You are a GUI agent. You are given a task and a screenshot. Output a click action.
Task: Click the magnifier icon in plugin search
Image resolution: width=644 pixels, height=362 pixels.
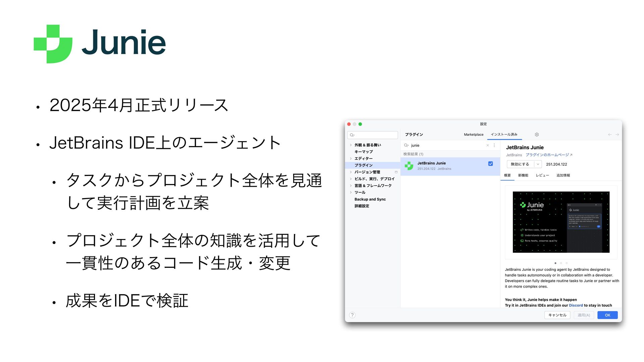point(406,145)
